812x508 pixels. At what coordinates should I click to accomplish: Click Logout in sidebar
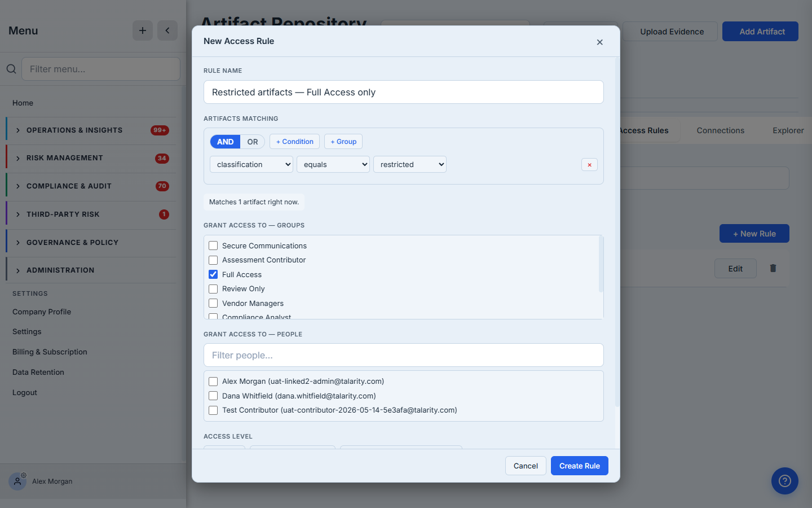pos(25,393)
